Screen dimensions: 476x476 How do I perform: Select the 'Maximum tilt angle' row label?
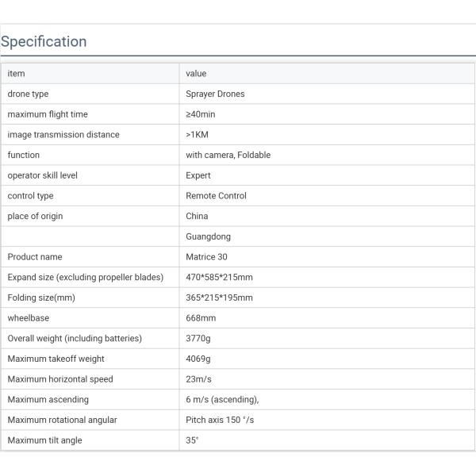44,440
